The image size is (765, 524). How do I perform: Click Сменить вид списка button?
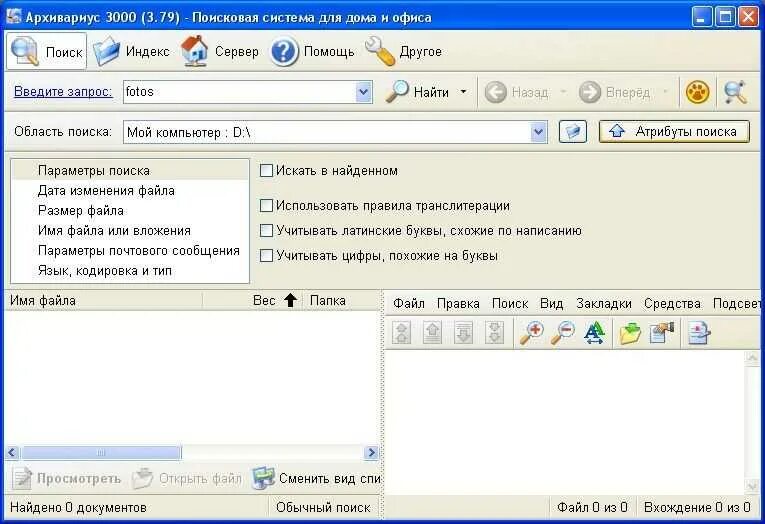pos(316,478)
